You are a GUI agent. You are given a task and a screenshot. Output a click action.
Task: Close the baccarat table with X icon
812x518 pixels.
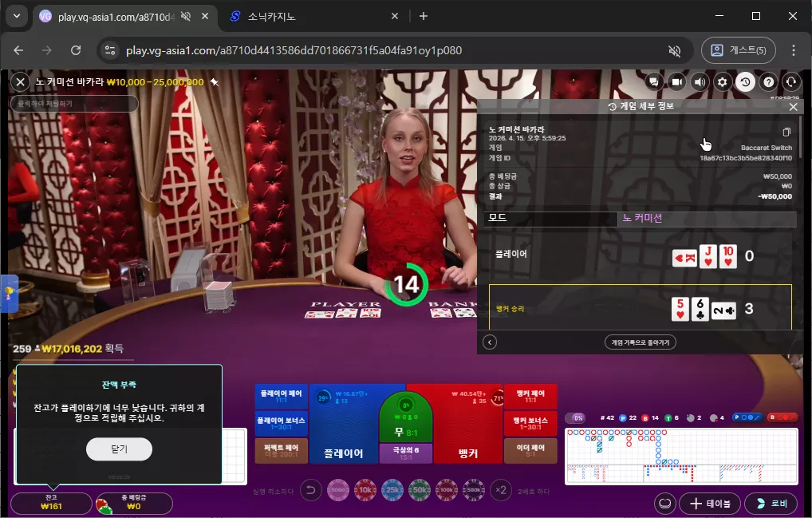[20, 82]
